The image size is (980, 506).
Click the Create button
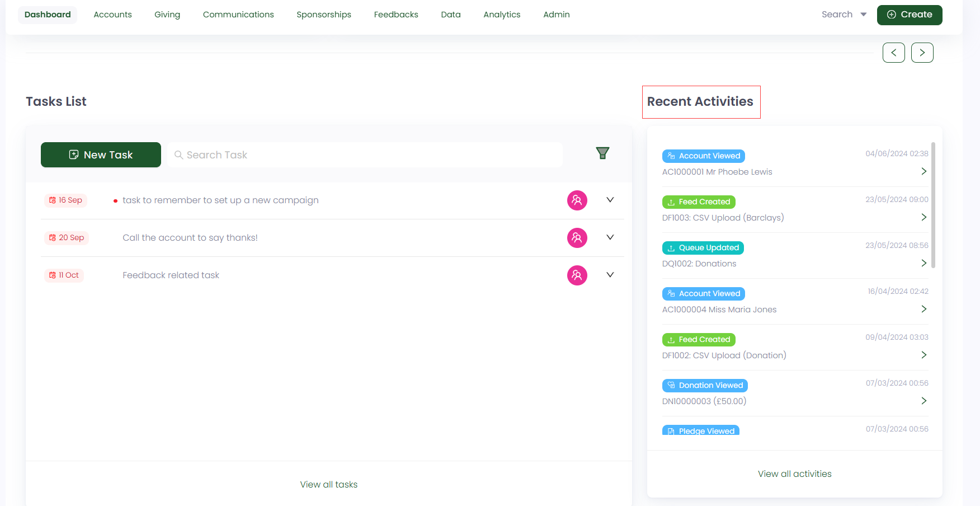click(x=910, y=15)
